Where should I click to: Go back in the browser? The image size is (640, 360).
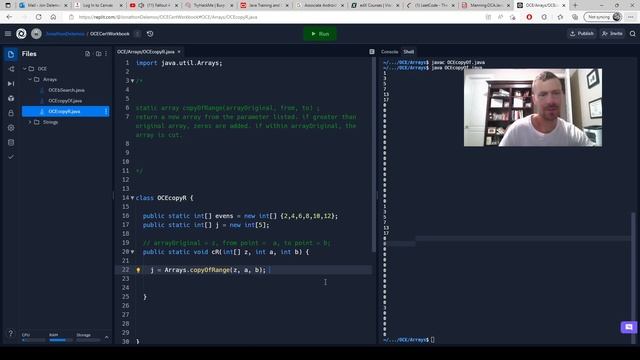pos(9,17)
